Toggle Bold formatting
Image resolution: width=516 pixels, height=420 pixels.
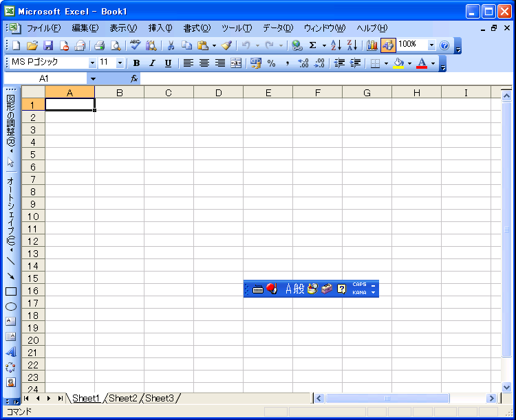click(x=136, y=63)
